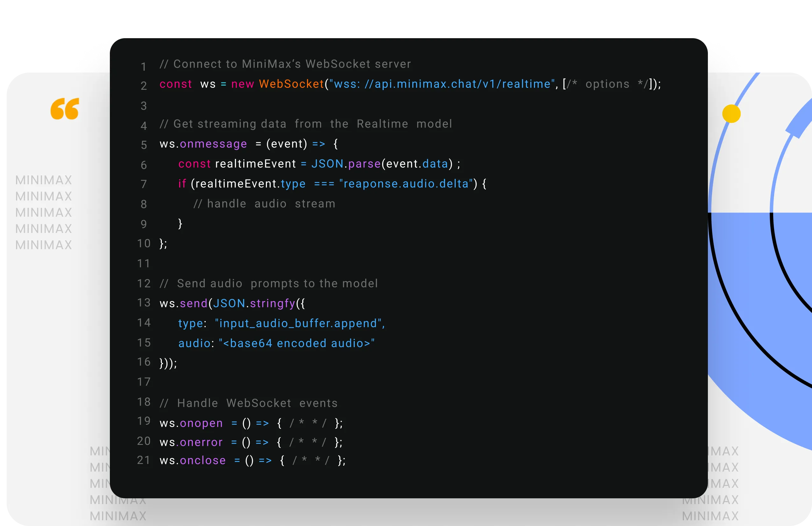This screenshot has height=526, width=812.
Task: Click 'onmessage' on line 5
Action: [213, 144]
